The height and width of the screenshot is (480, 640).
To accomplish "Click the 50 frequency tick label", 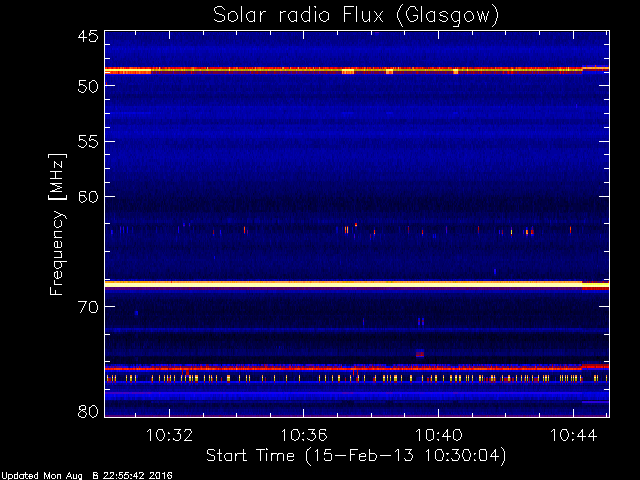I will coord(88,86).
